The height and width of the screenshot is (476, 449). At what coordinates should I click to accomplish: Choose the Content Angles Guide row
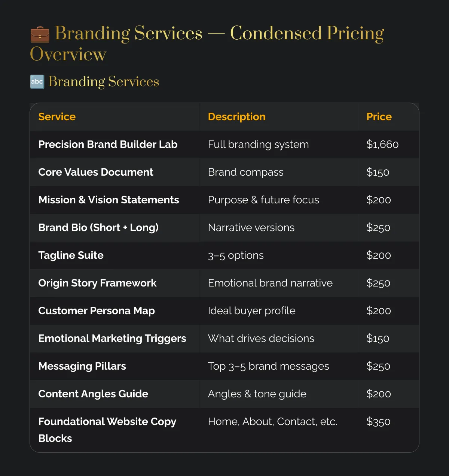tap(224, 394)
